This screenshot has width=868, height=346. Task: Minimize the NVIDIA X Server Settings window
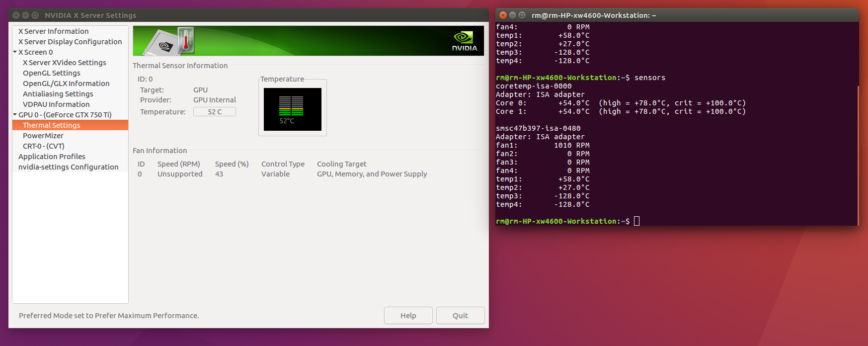click(x=25, y=15)
